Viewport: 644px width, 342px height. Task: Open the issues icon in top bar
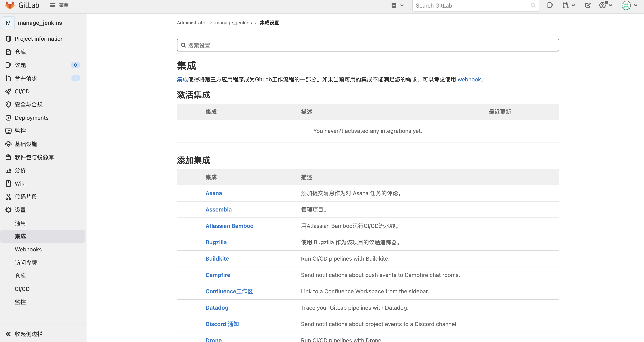pyautogui.click(x=550, y=5)
